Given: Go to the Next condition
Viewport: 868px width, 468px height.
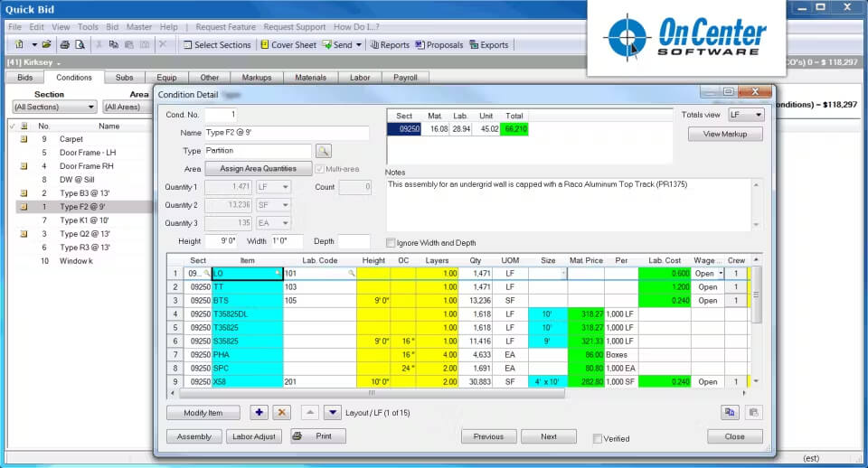Looking at the screenshot, I should pyautogui.click(x=549, y=436).
